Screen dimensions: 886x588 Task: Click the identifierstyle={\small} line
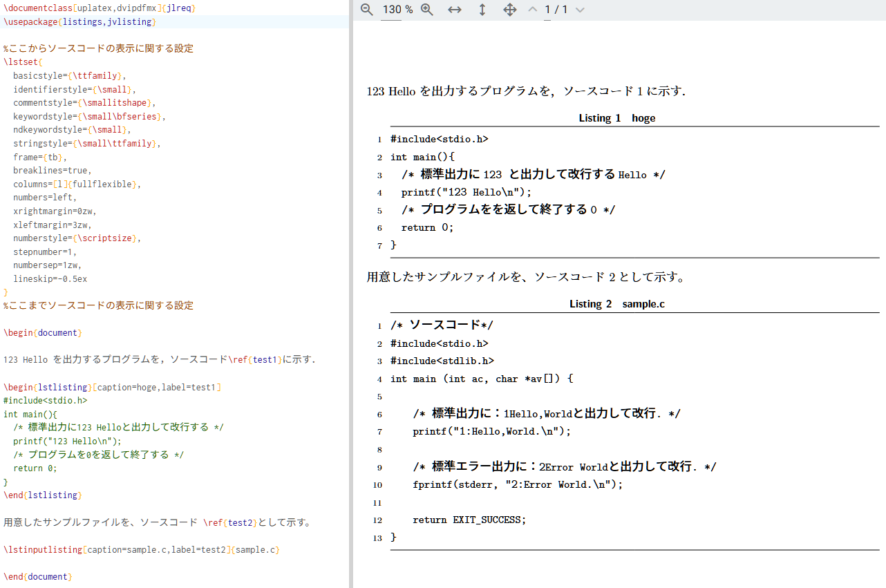click(x=75, y=89)
